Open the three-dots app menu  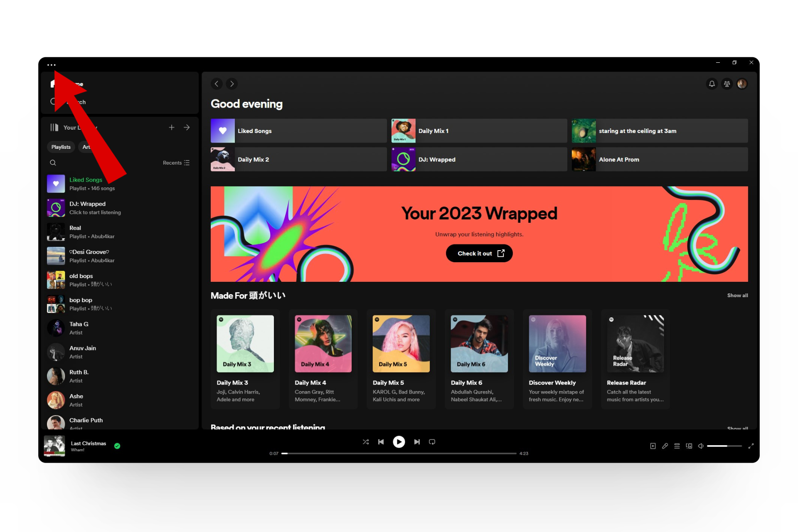[51, 65]
